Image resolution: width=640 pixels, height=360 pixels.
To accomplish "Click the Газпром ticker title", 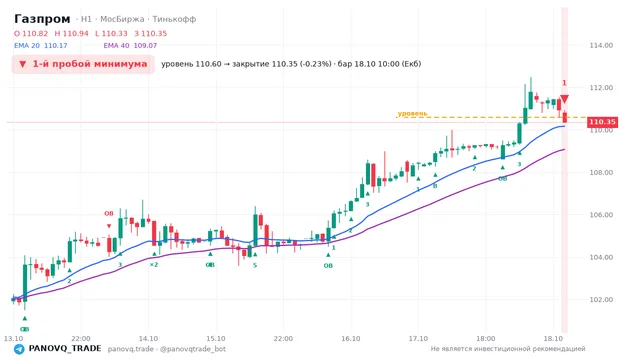I will [x=42, y=19].
